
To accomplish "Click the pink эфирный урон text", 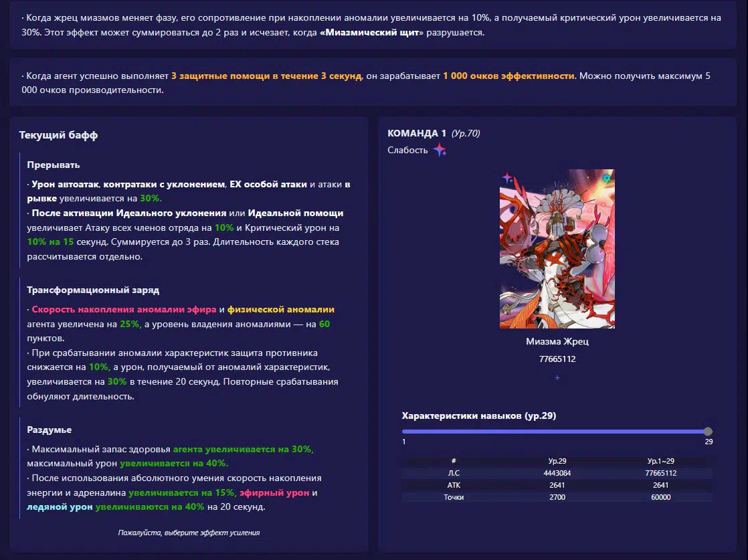I will coord(274,492).
